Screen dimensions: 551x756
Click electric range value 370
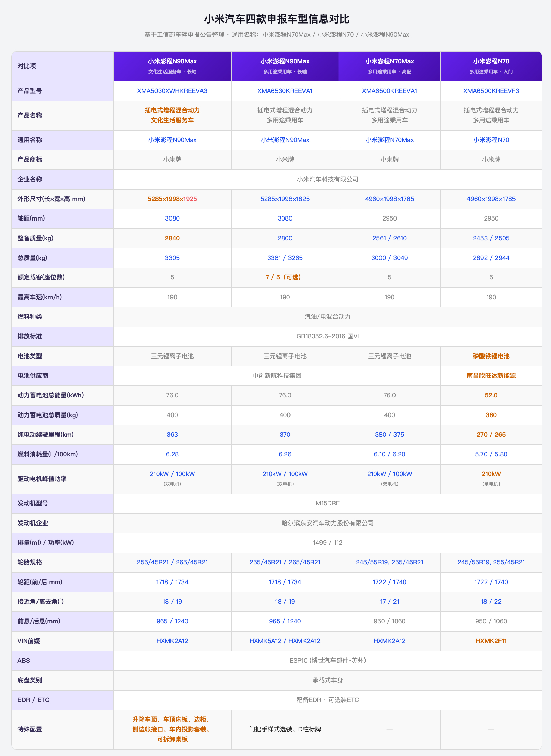click(x=285, y=435)
